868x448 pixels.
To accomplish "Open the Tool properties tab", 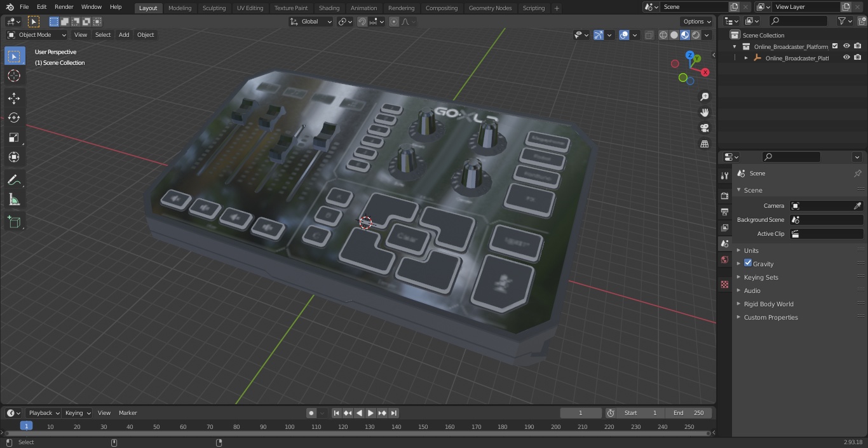I will point(724,175).
